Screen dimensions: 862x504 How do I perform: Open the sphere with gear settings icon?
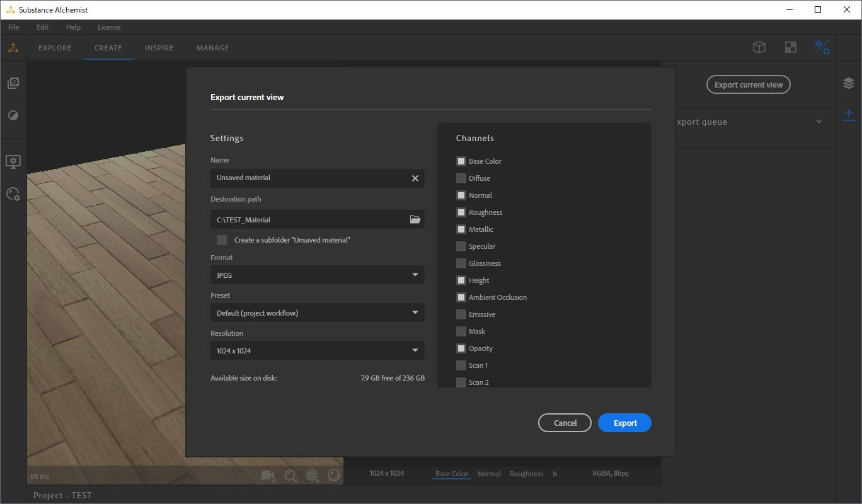click(13, 194)
